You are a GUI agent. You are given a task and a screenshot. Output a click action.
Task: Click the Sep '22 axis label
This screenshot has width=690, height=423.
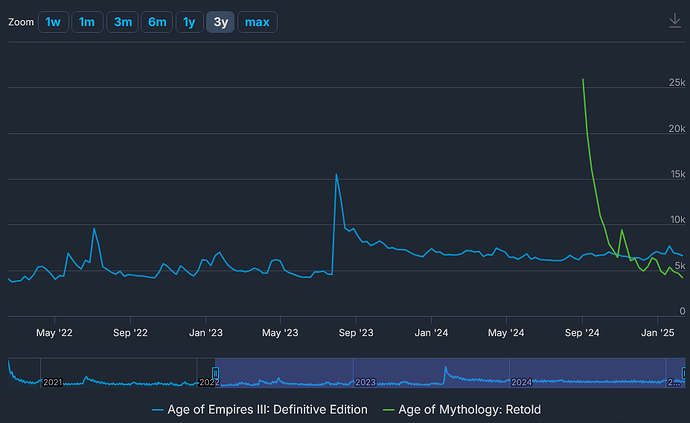pyautogui.click(x=130, y=333)
